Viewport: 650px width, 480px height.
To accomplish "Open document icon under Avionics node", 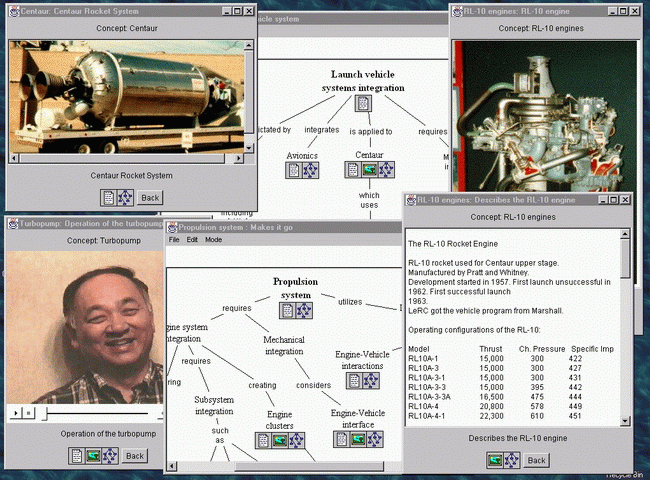I will coord(294,170).
